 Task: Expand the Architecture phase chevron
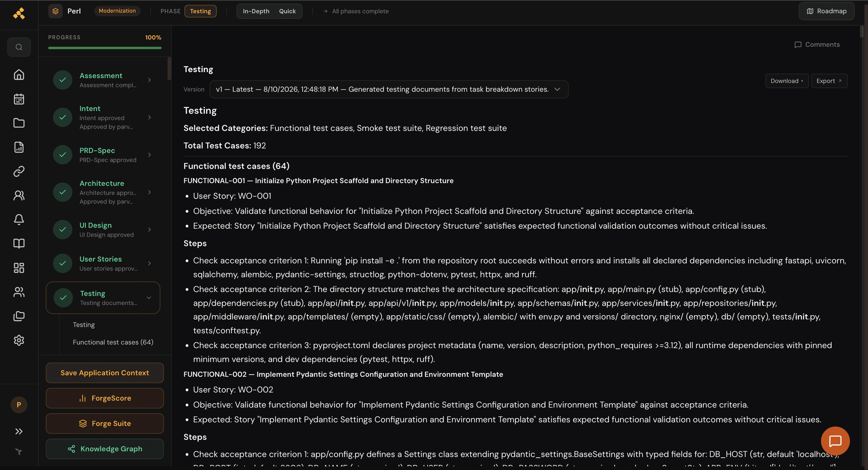tap(149, 192)
